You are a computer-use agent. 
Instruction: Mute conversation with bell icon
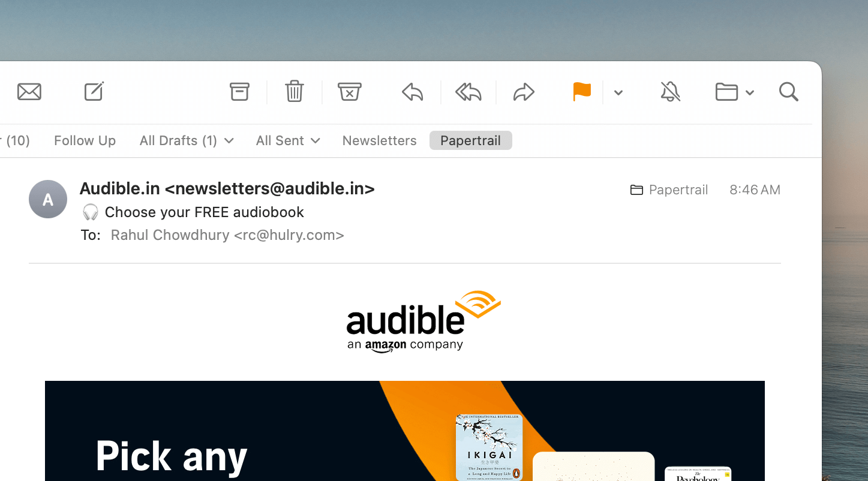(670, 92)
